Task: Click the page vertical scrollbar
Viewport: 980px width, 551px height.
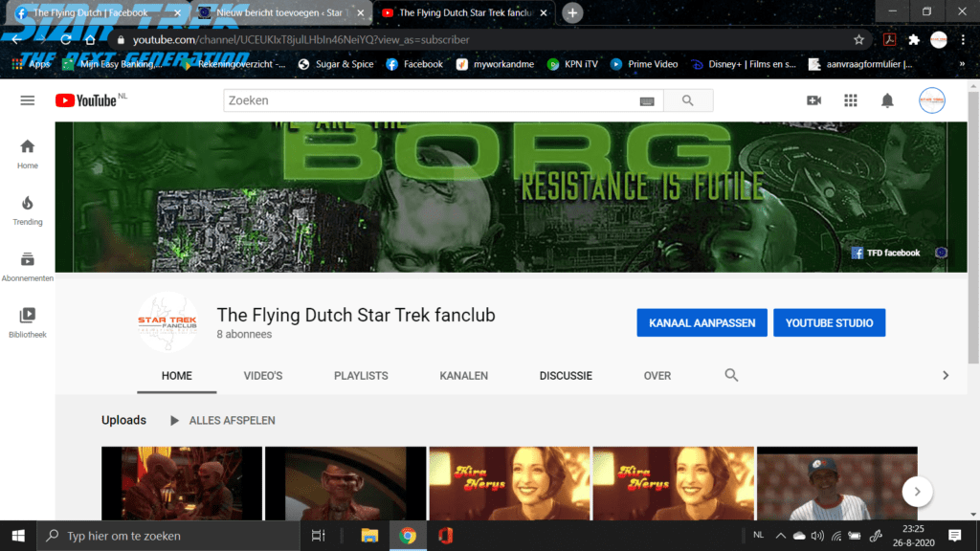Action: pos(973,228)
